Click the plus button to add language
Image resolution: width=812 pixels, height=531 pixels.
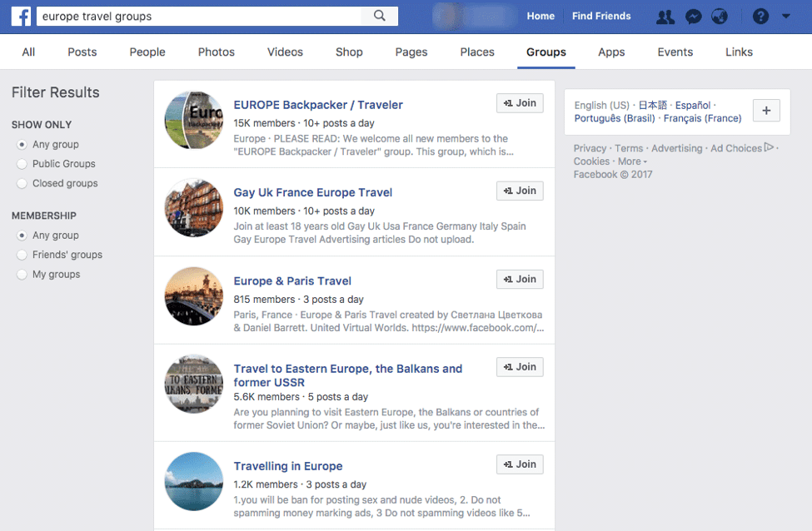point(766,112)
